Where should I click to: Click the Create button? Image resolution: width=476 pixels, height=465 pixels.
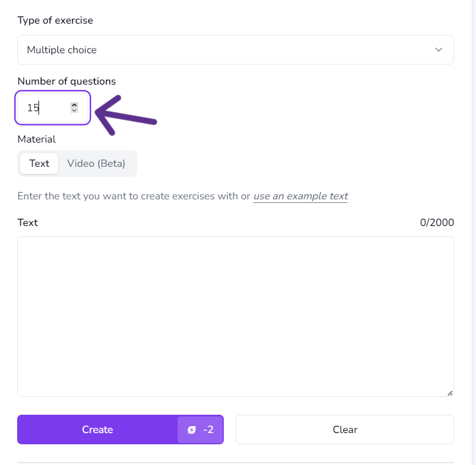click(98, 430)
